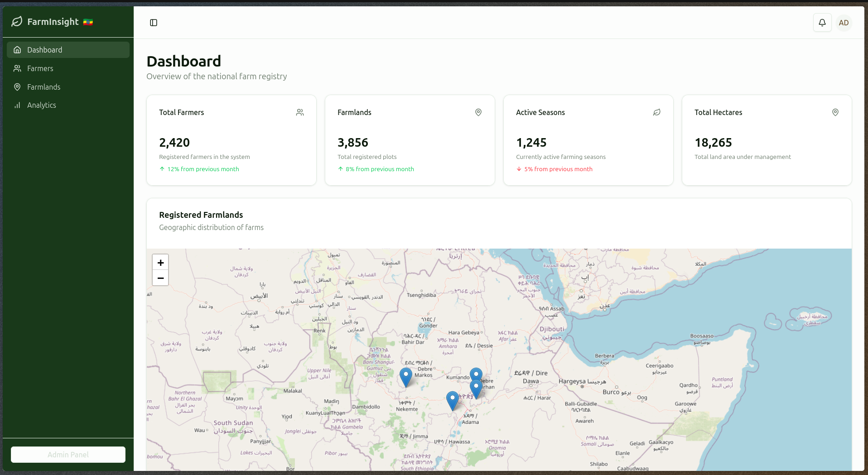Viewport: 868px width, 475px height.
Task: Click 'Geographic distribution of farms' subtitle
Action: point(211,227)
